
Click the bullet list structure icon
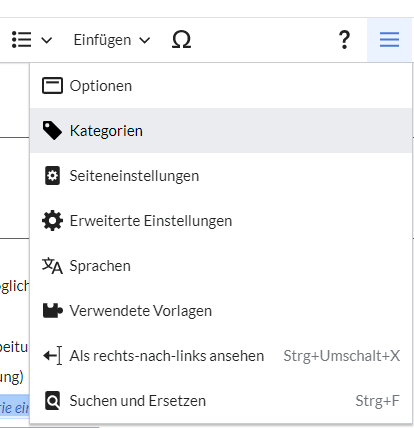22,40
